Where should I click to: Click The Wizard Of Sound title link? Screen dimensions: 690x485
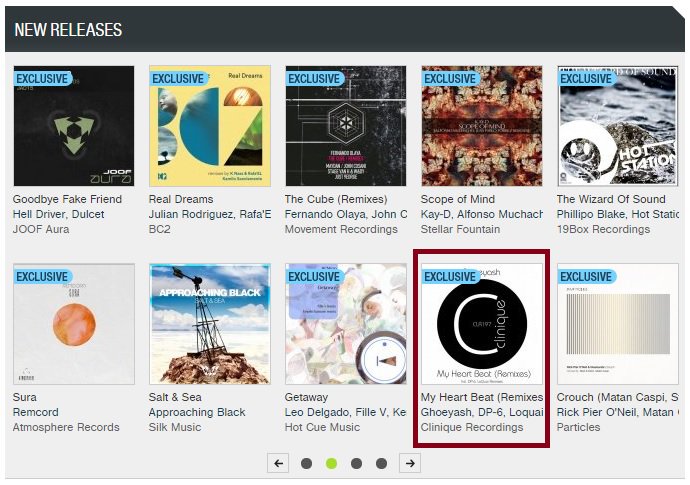611,199
